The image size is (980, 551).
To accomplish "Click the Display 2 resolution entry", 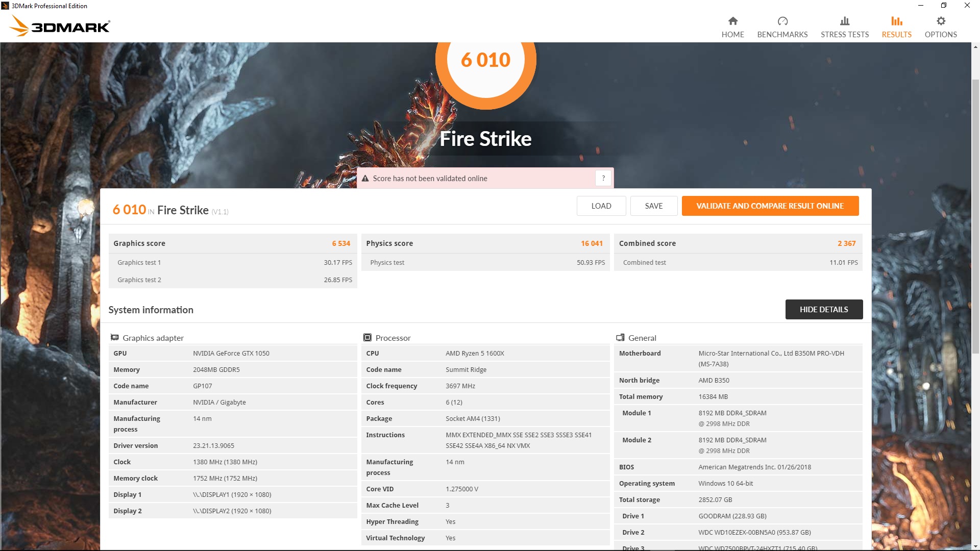I will (232, 511).
